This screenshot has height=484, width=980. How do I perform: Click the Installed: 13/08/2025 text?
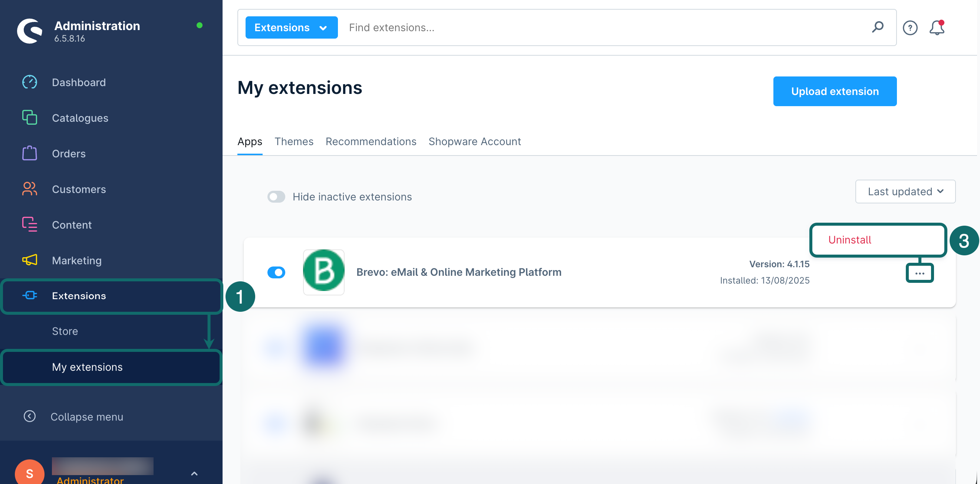pos(764,280)
